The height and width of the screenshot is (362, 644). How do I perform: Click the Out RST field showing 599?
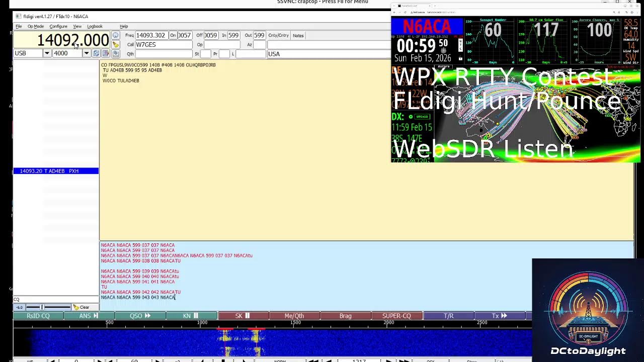coord(259,35)
